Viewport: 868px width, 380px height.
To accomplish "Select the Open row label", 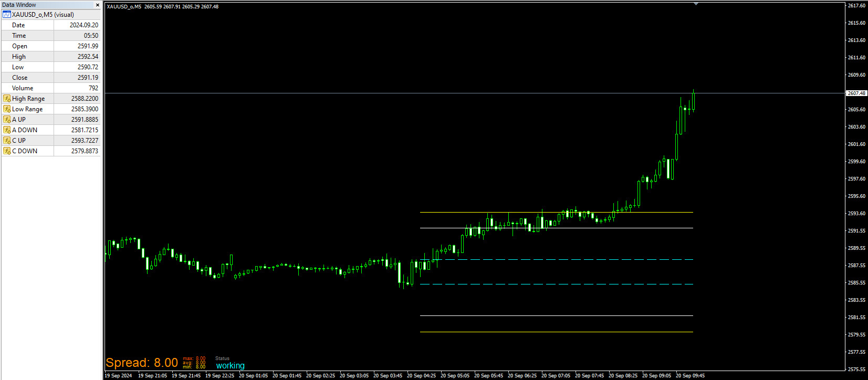I will point(20,46).
